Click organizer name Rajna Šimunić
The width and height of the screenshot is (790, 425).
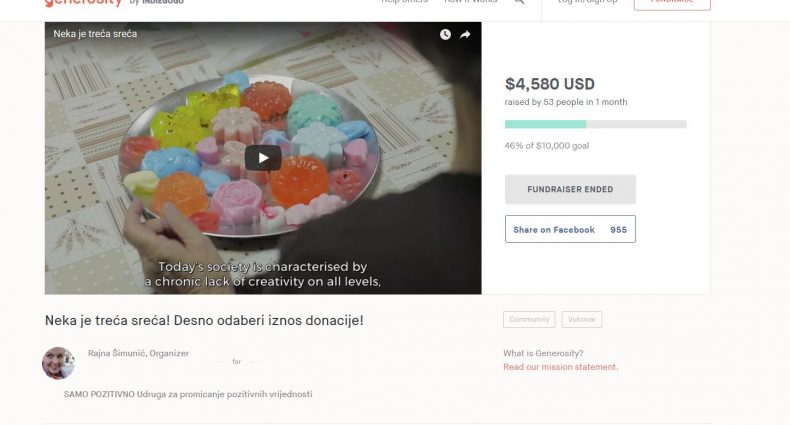pos(117,353)
